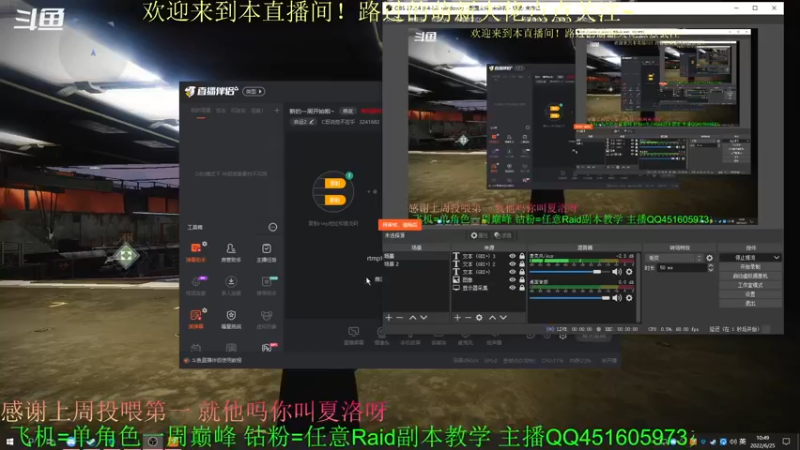Image resolution: width=800 pixels, height=450 pixels.
Task: Toggle the lock on source 文本 (GDI+) 2
Action: click(522, 264)
